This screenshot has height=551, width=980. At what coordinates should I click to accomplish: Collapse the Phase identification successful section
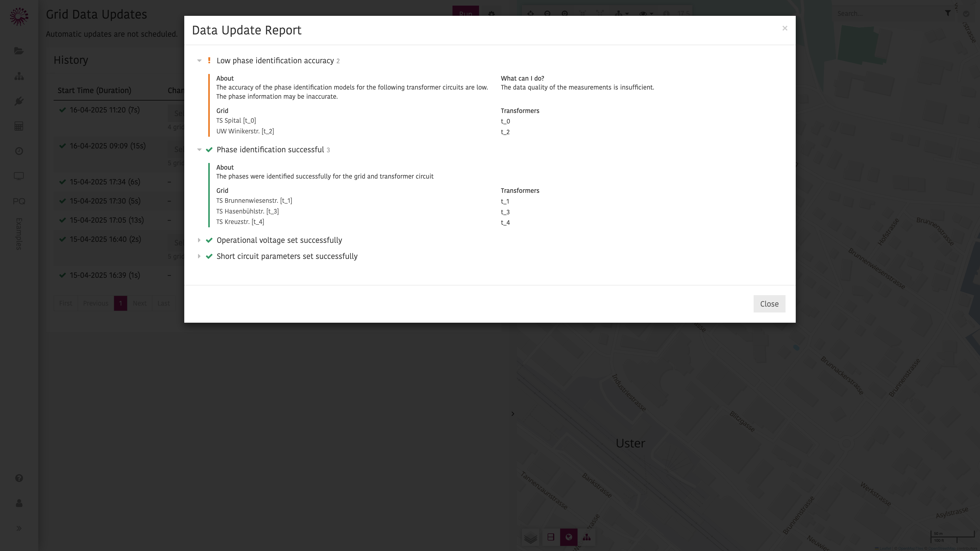point(199,149)
